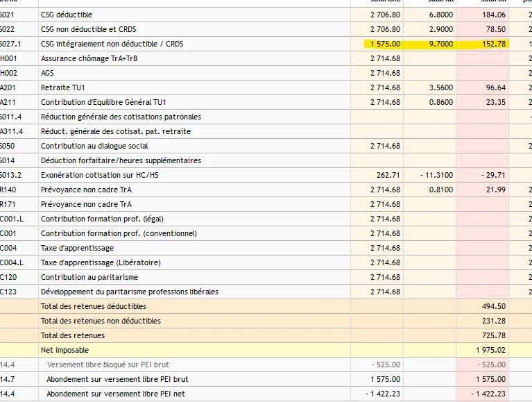Click net imposable value 1 975.02

[x=490, y=351]
